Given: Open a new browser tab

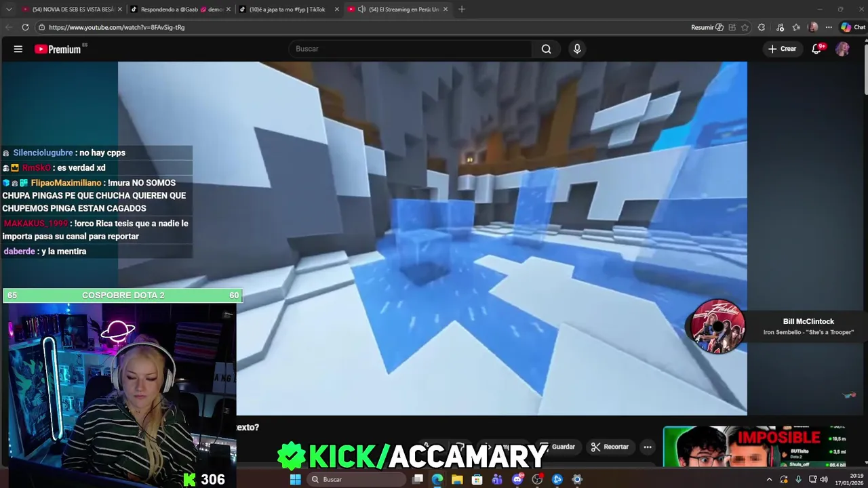Looking at the screenshot, I should [x=462, y=9].
